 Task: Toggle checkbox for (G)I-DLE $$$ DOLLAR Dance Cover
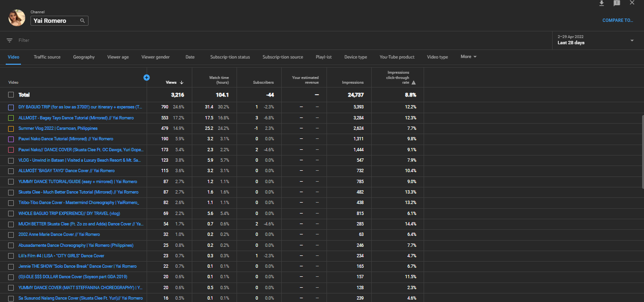tap(11, 277)
